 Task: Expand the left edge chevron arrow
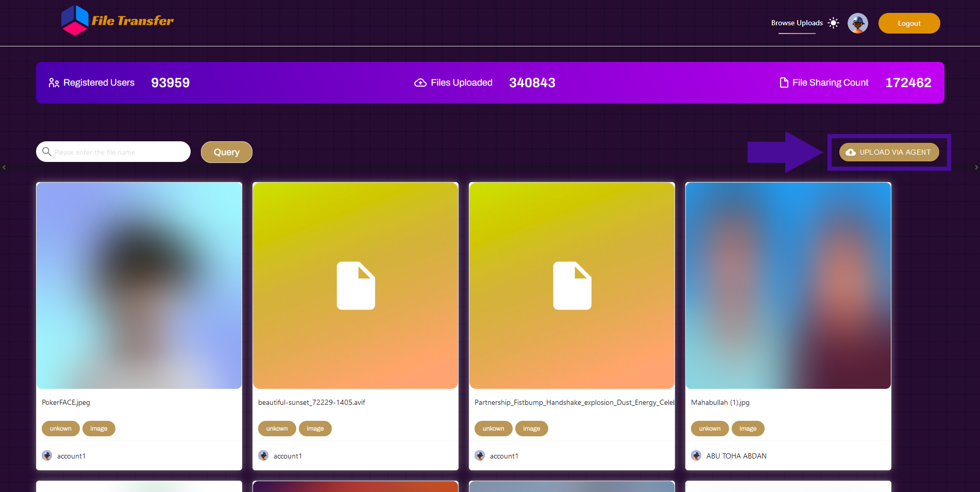click(x=4, y=168)
